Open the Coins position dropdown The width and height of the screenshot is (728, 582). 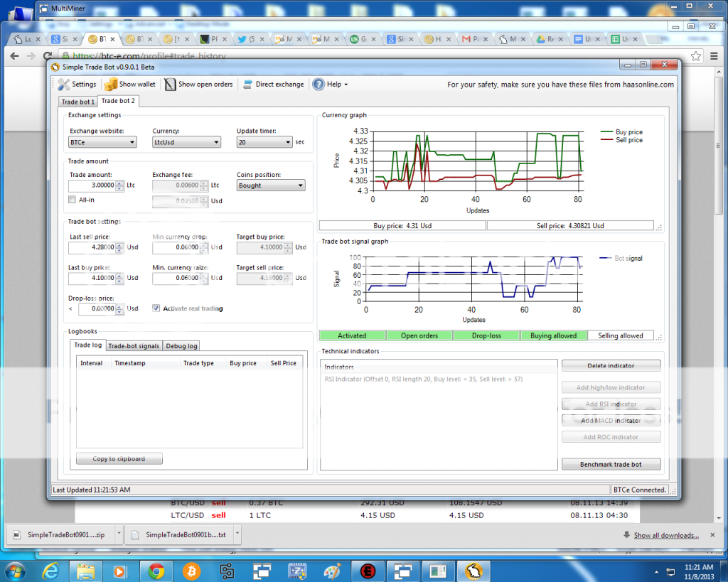coord(271,185)
